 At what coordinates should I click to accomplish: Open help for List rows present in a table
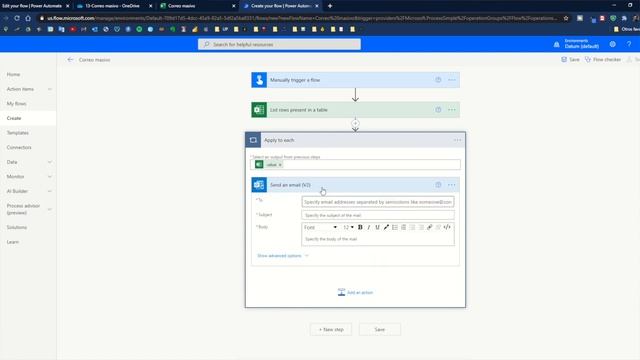click(438, 110)
